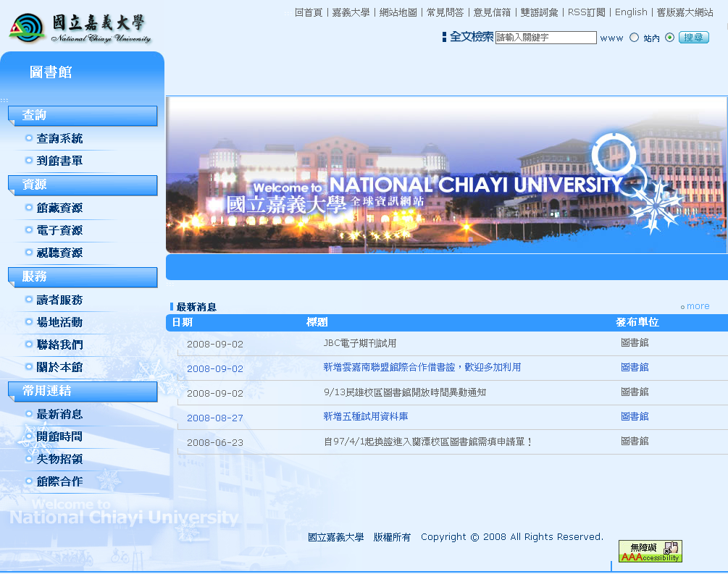The height and width of the screenshot is (574, 728).
Task: Click the National Chiayi University logo
Action: [x=80, y=28]
